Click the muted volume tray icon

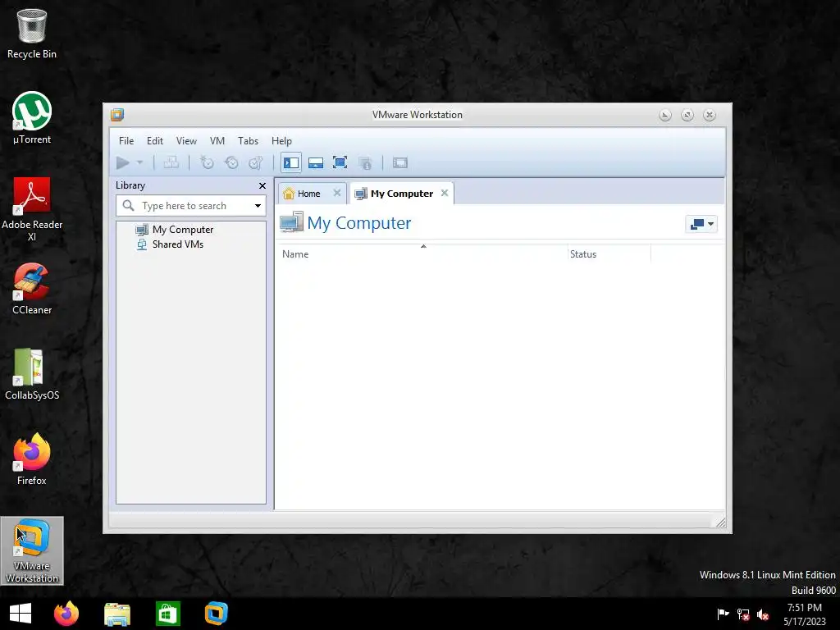(763, 614)
